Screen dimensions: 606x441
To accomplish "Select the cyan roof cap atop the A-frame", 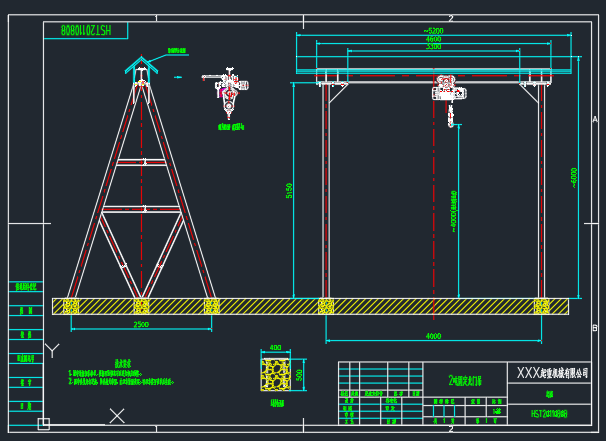I will point(140,66).
